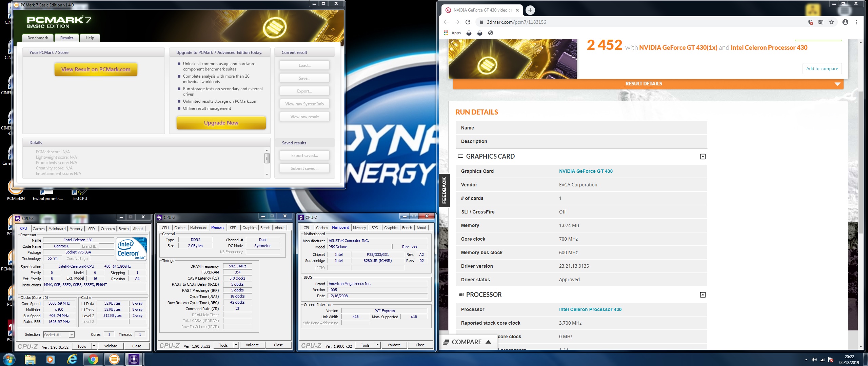
Task: Click the Action Center flag icon
Action: coord(831,360)
